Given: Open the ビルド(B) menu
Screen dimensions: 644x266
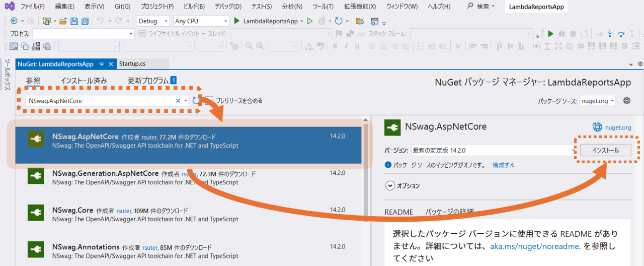Looking at the screenshot, I should pos(194,7).
